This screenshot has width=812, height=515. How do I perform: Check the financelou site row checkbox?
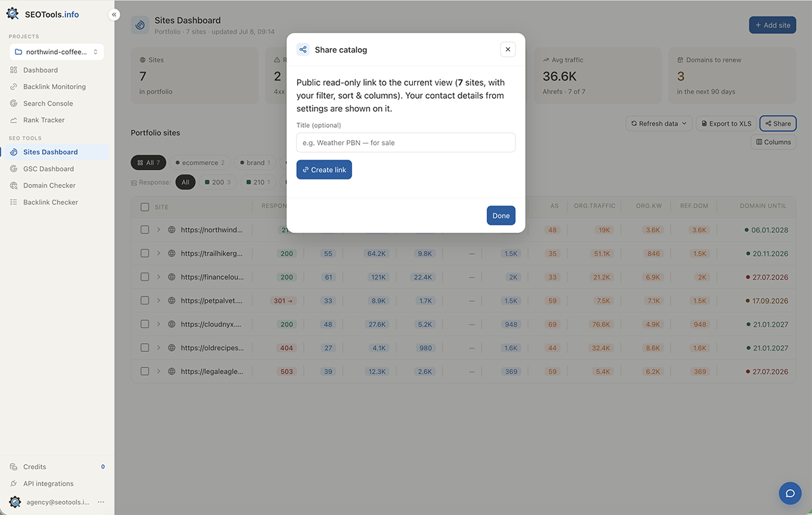145,277
